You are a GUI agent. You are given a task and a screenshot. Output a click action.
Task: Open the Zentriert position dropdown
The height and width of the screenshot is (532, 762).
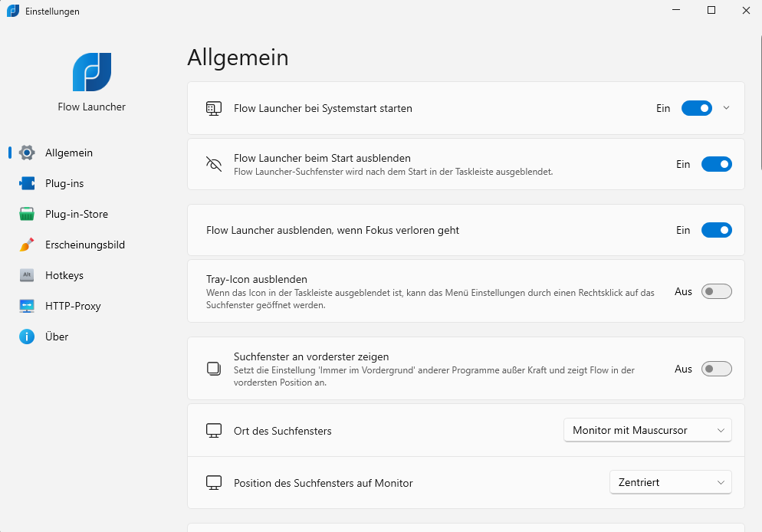tap(670, 482)
